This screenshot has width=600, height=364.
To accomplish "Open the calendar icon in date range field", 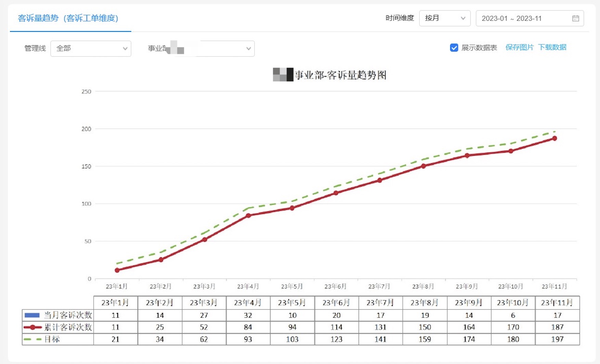I will click(x=575, y=18).
